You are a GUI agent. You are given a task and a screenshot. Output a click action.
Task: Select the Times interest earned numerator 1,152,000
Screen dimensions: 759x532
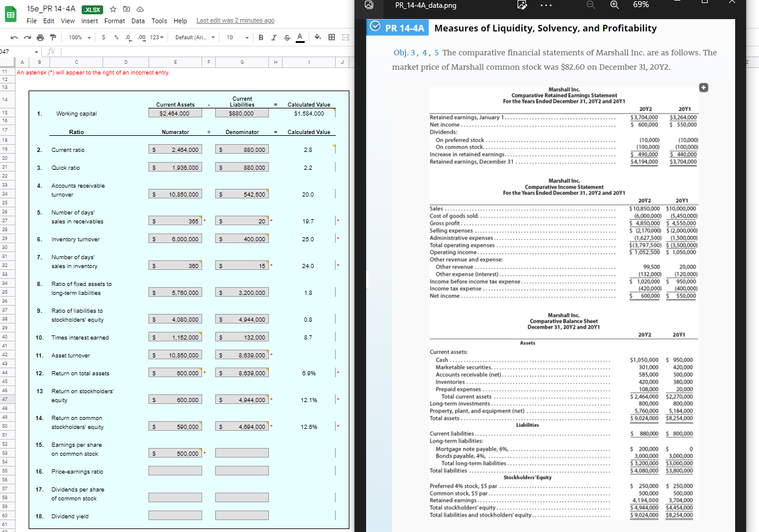[175, 337]
